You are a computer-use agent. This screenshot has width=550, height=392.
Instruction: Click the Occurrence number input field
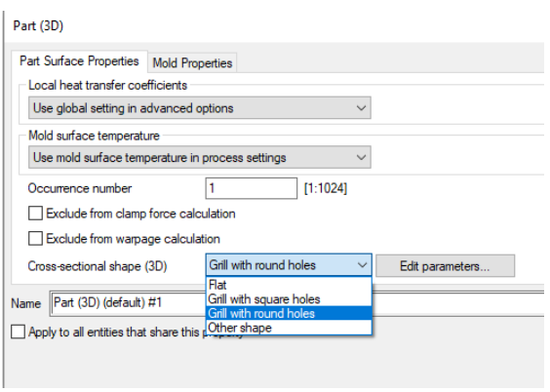pos(252,188)
